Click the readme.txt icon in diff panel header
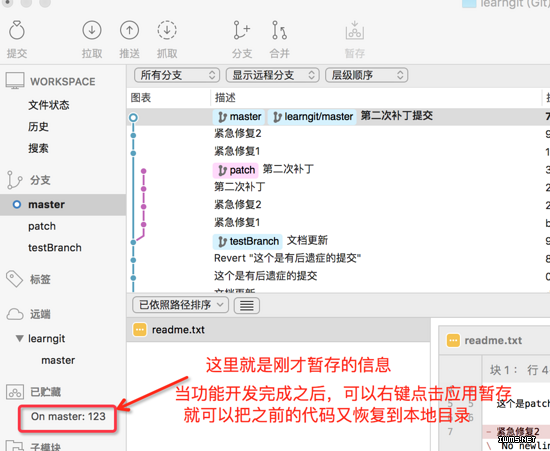Viewport: 550px width, 451px height. tap(453, 340)
